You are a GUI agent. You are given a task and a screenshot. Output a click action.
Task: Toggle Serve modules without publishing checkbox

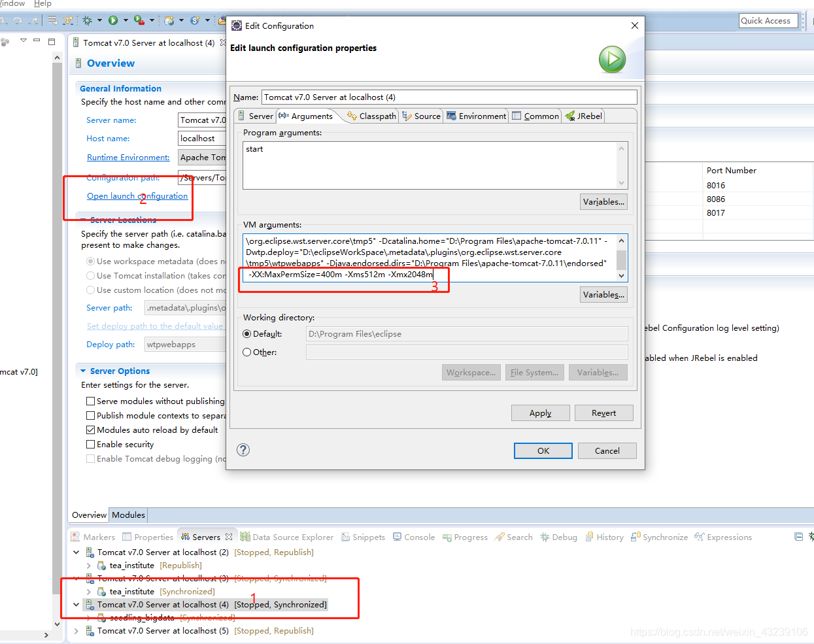click(91, 401)
